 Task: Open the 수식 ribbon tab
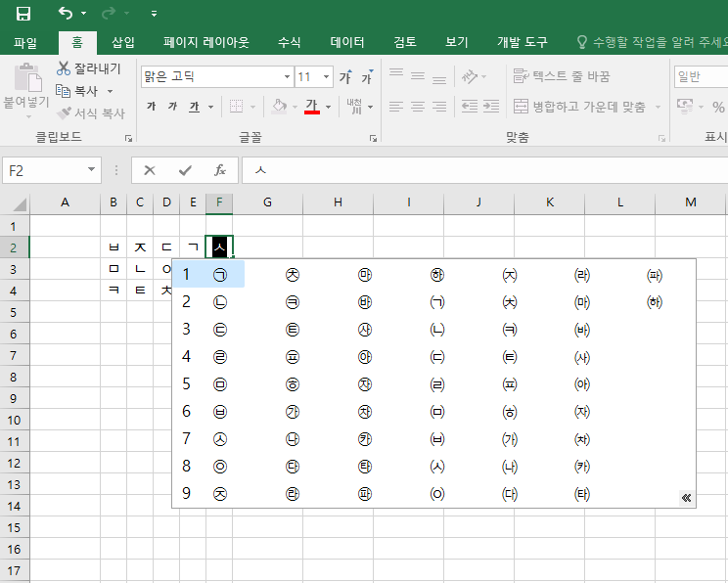(290, 43)
